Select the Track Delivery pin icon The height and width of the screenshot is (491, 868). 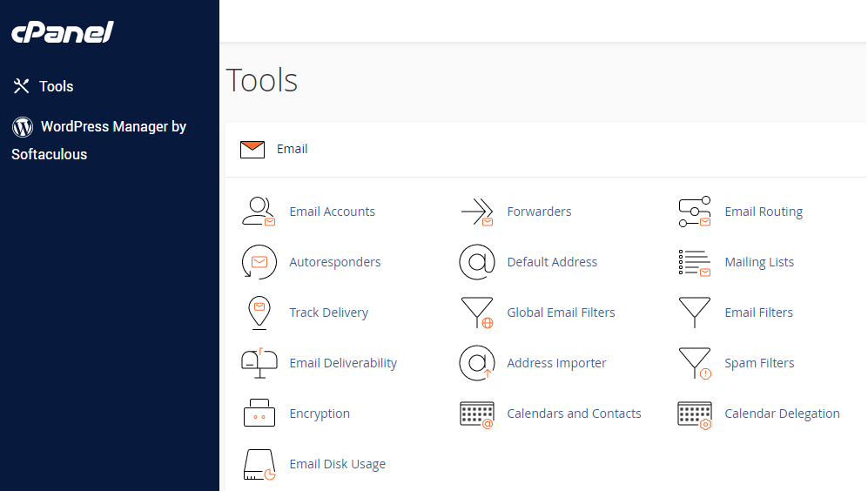tap(258, 313)
